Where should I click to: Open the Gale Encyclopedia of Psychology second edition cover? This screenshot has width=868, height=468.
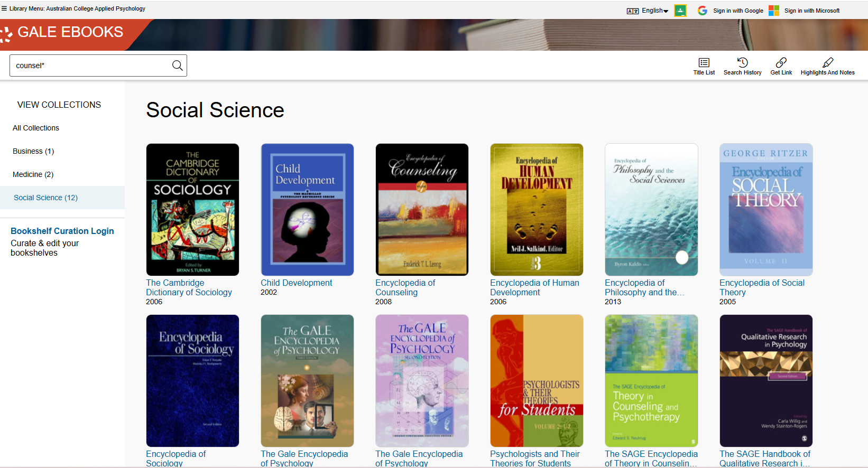(x=422, y=381)
